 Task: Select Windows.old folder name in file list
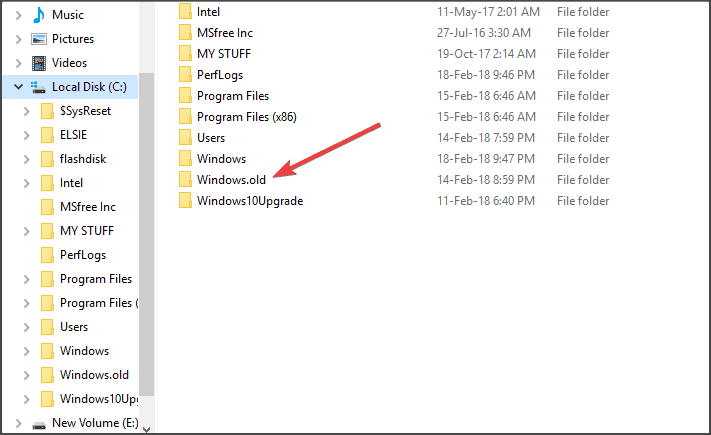coord(231,180)
